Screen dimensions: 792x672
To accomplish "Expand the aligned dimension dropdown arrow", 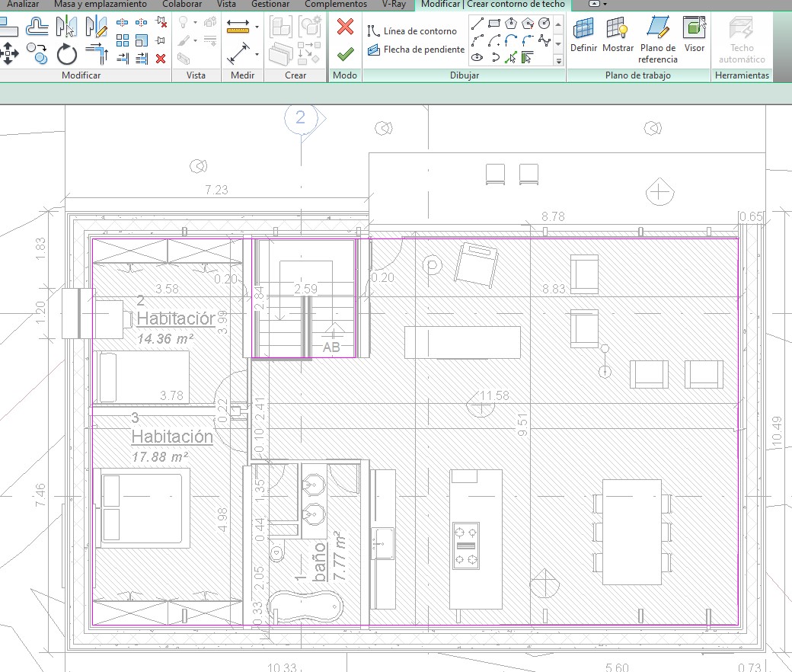I will [257, 54].
